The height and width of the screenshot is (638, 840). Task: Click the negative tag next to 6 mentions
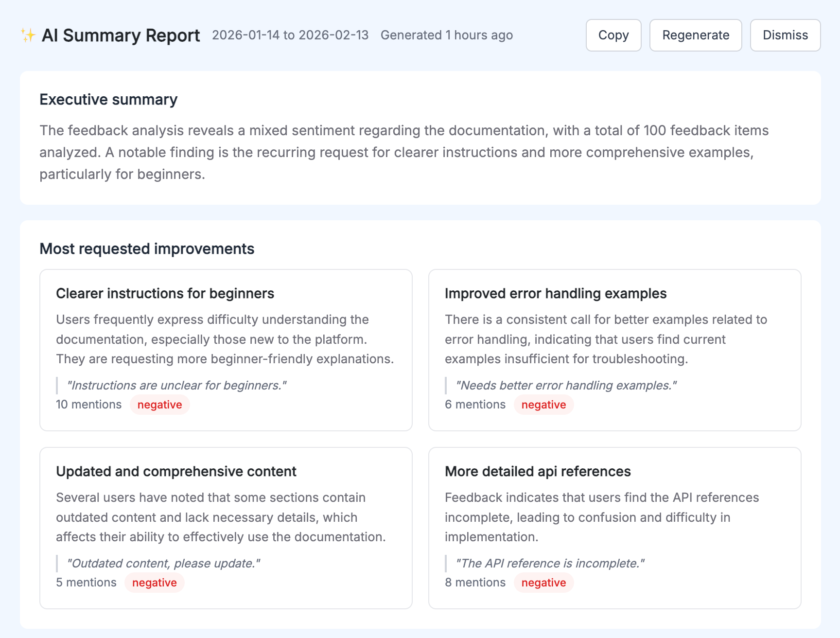coord(543,405)
